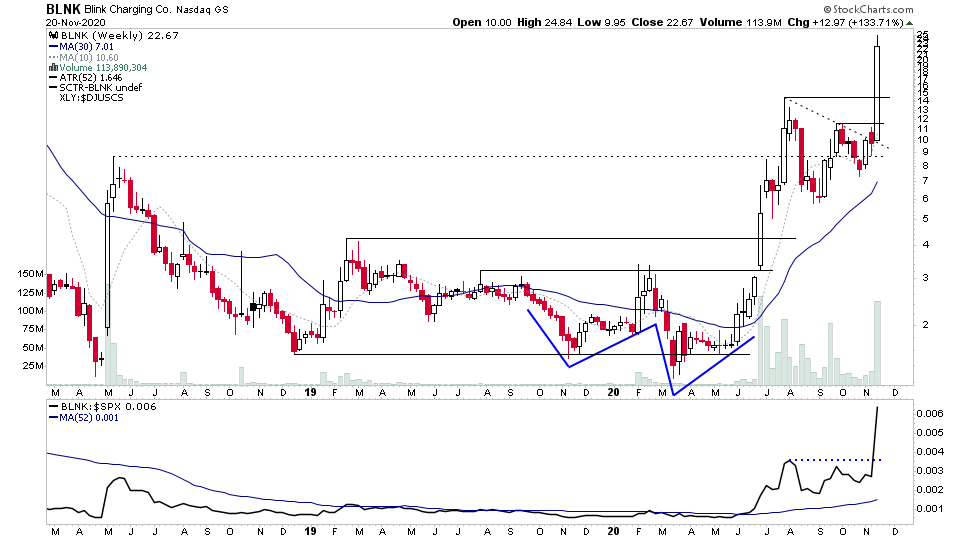This screenshot has height=540, width=960.
Task: Click the BLNK (Weekly) 22.67 legend entry
Action: (x=119, y=36)
